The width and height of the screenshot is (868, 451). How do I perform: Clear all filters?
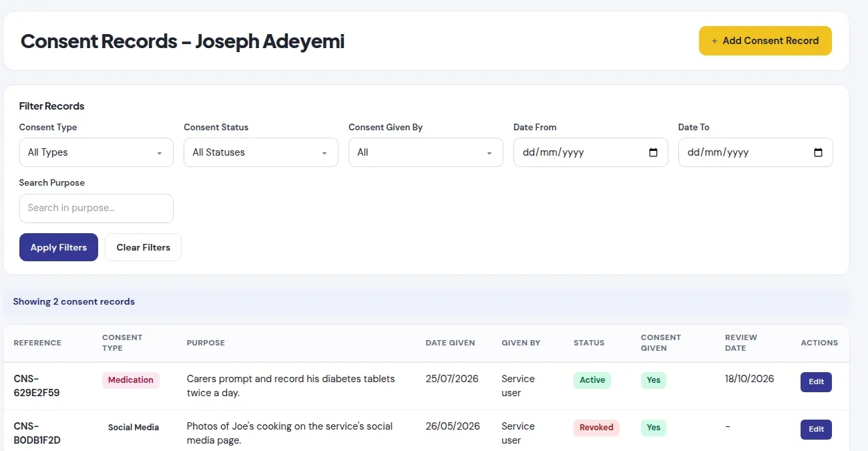(144, 247)
